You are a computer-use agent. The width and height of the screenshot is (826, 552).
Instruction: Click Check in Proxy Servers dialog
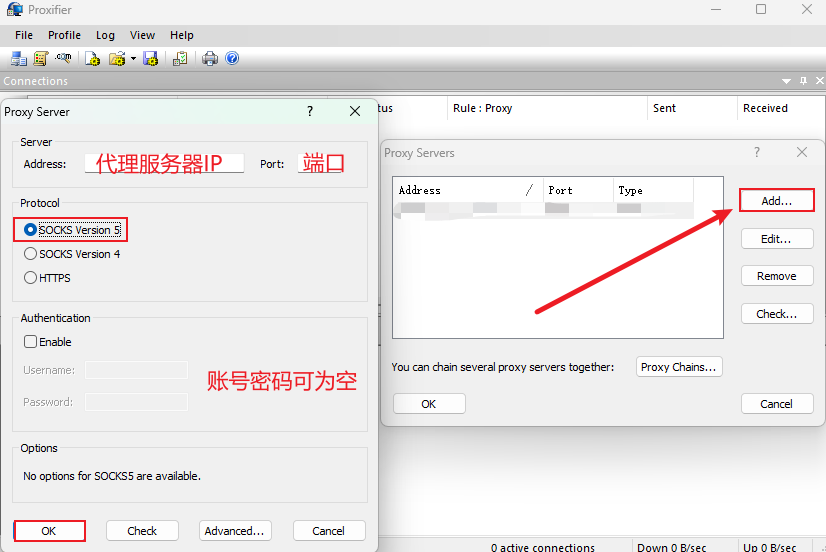click(x=777, y=314)
